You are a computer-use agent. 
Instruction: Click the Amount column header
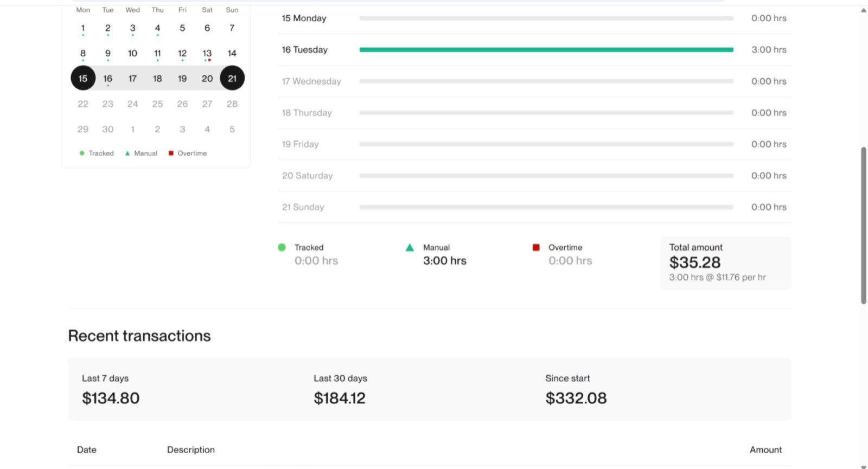(x=765, y=449)
